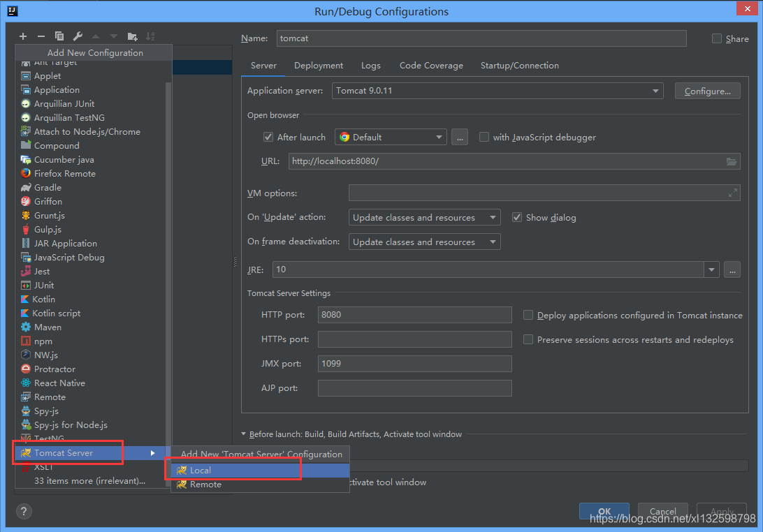Enable Deploy applications configured in Tomcat instance
763x532 pixels.
pos(528,315)
